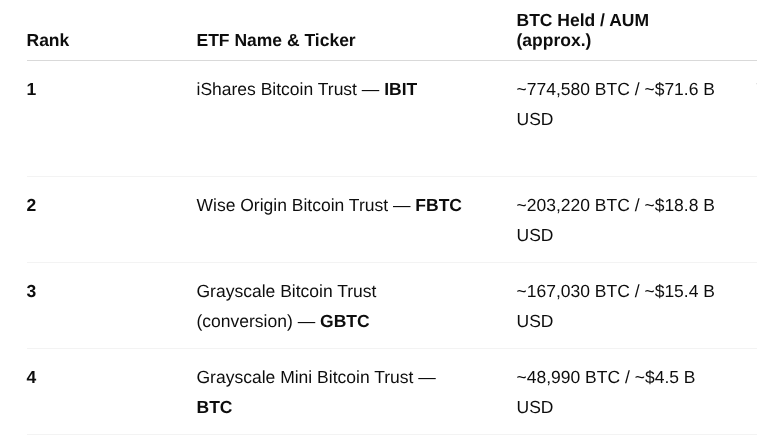Click the ETF Name & Ticker header
The height and width of the screenshot is (435, 757).
point(275,40)
